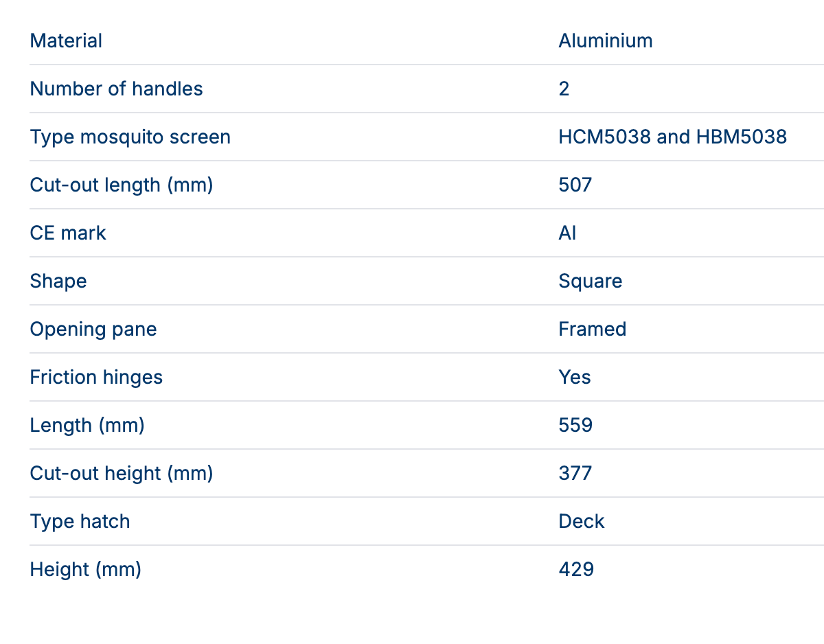The image size is (824, 644).
Task: Select the 507 cut-out length value
Action: [575, 185]
